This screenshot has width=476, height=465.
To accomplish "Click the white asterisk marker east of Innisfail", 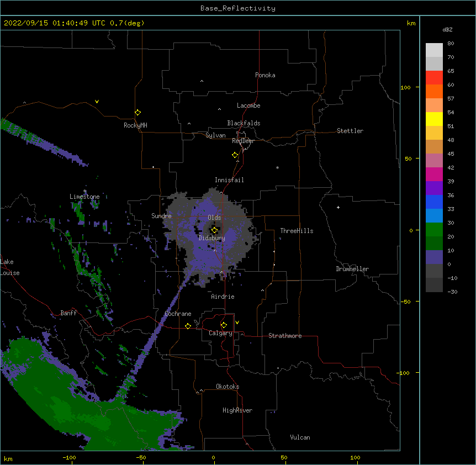I will (x=277, y=167).
